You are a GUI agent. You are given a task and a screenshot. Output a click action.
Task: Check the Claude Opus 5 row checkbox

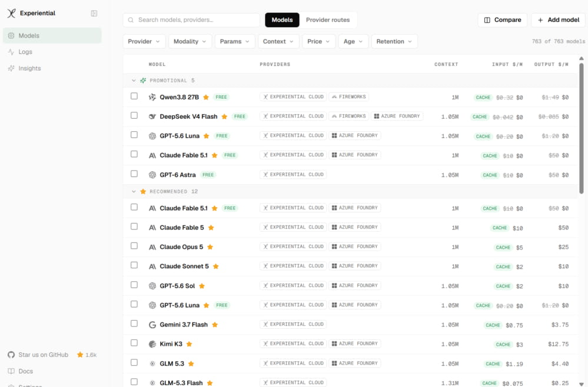[134, 246]
